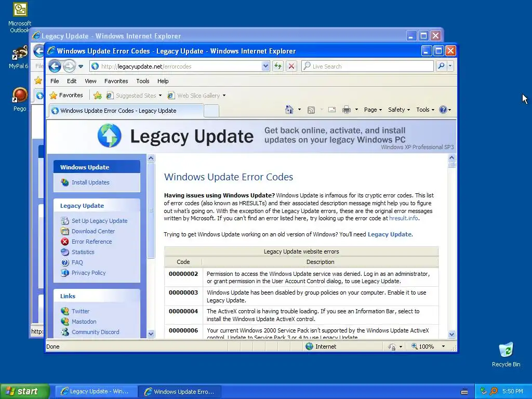The image size is (532, 399).
Task: Click the Read Mail envelope icon
Action: pos(332,110)
